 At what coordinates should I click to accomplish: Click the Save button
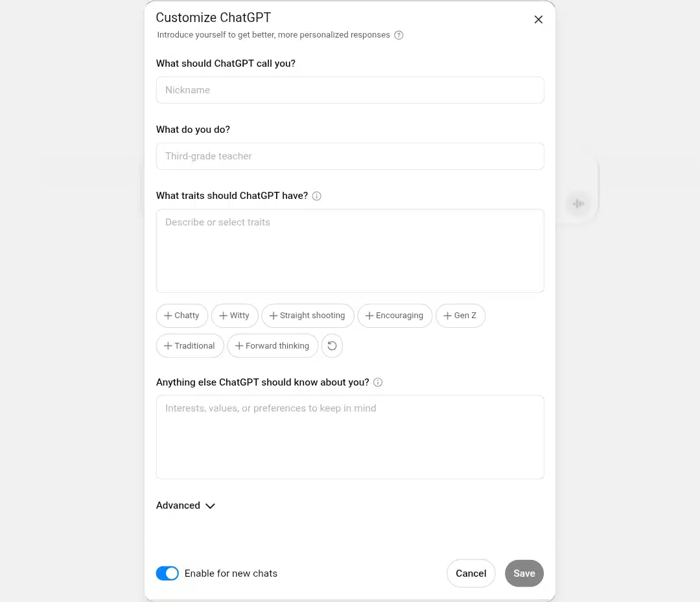[x=524, y=573]
